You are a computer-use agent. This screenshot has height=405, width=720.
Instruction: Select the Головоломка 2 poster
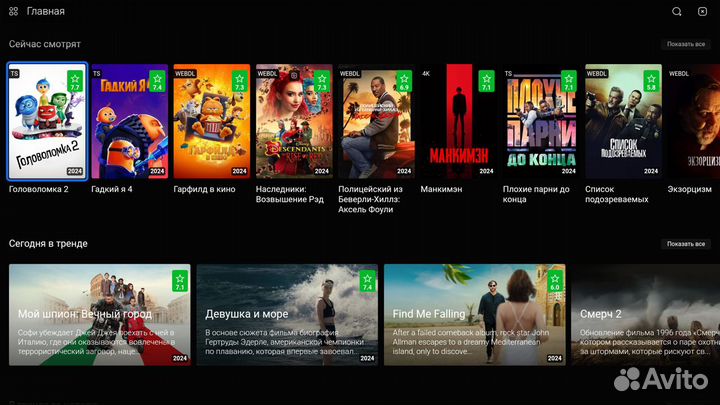coord(47,121)
